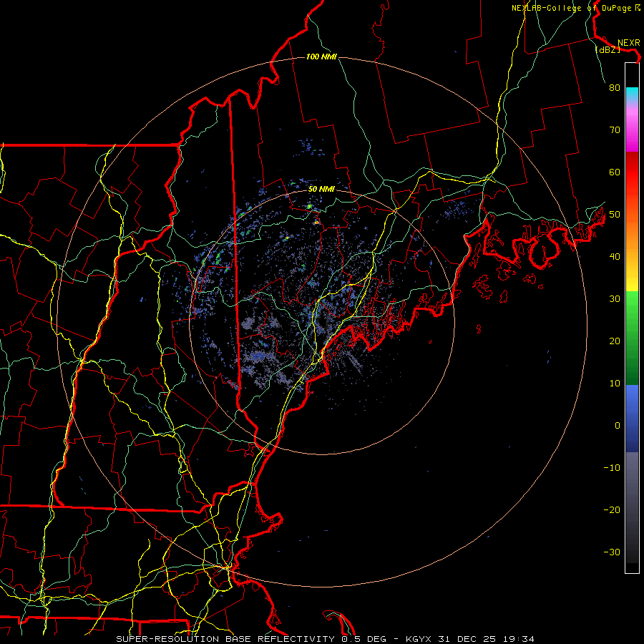Viewport: 644px width, 644px height.
Task: Click the [dBZ] units label above the color bar
Action: (x=608, y=49)
